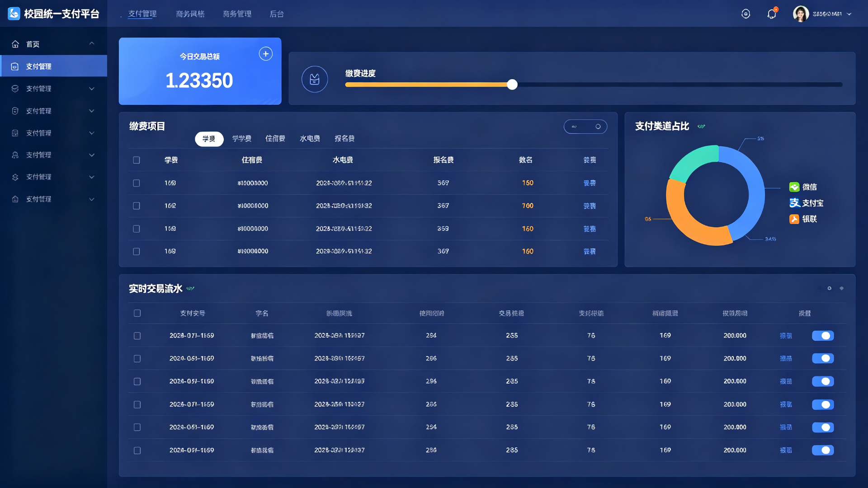Viewport: 868px width, 488px height.
Task: Click the Alipay 支付宝 legend icon
Action: pos(794,203)
